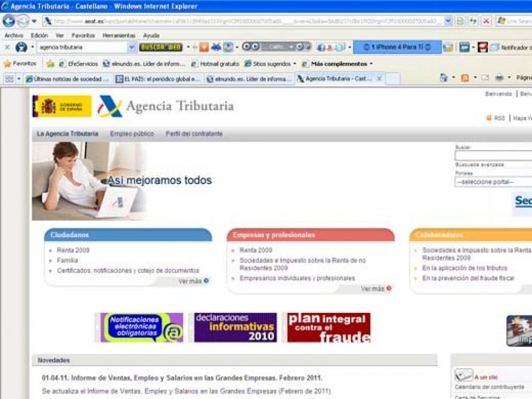The width and height of the screenshot is (532, 399).
Task: Open the recent pages dropdown beside Forward
Action: 34,21
